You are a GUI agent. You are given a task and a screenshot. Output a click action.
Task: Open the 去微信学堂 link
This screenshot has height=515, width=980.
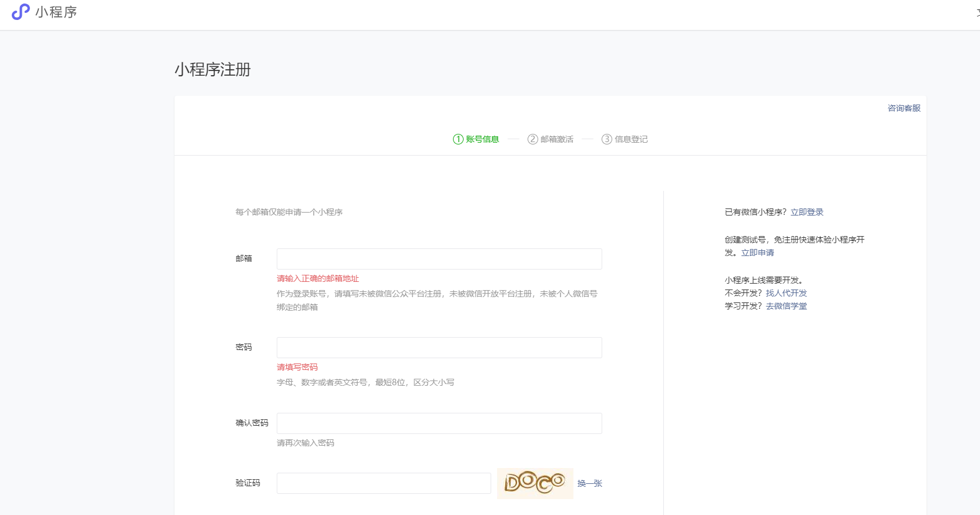coord(786,306)
